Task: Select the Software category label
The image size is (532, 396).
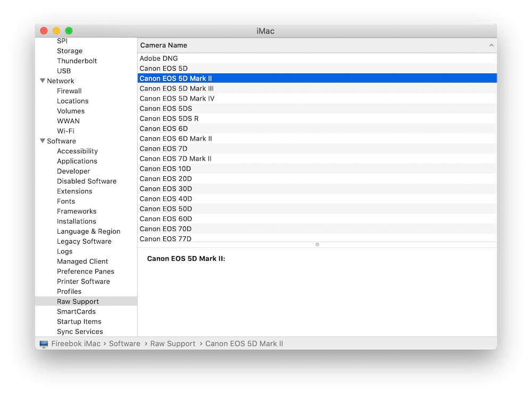Action: pos(61,141)
